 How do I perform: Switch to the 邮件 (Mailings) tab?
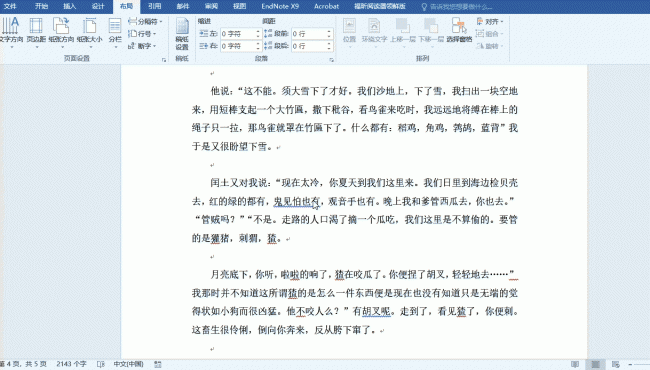[183, 6]
